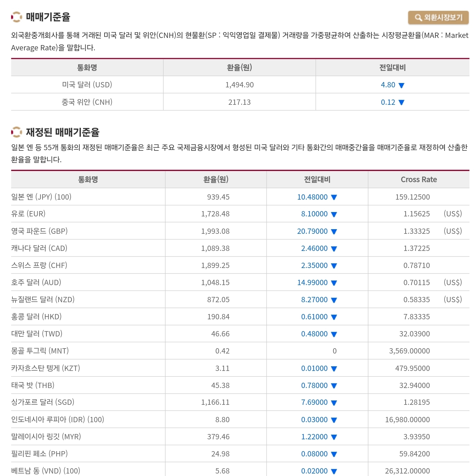Click the down-arrow icon beside 0.08000
The image size is (475, 476).
334,455
